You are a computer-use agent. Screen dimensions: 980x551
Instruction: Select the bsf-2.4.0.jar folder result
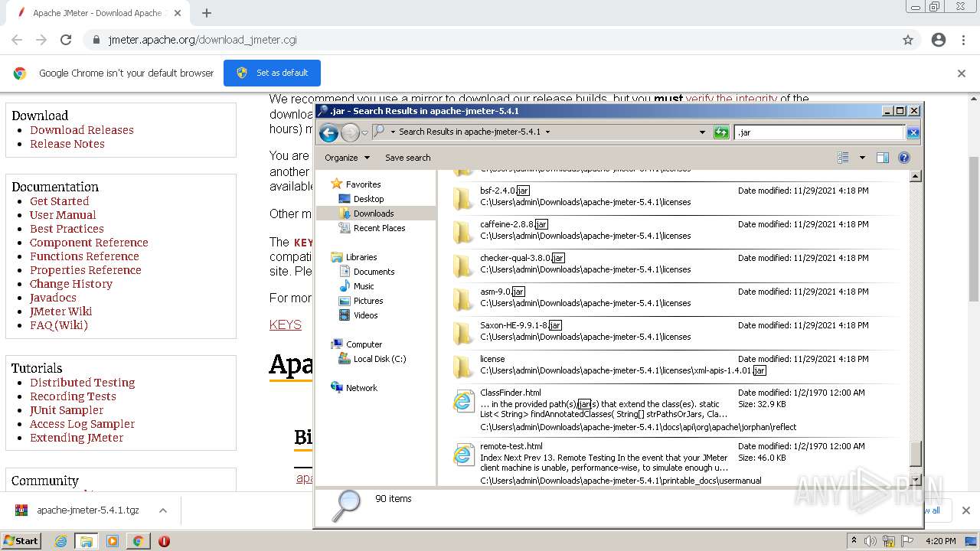tap(674, 198)
